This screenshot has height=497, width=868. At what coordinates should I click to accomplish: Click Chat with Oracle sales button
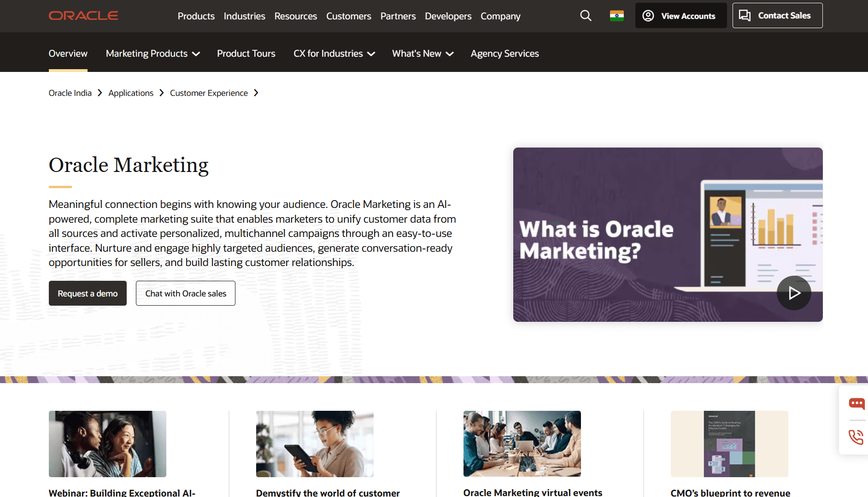click(186, 293)
